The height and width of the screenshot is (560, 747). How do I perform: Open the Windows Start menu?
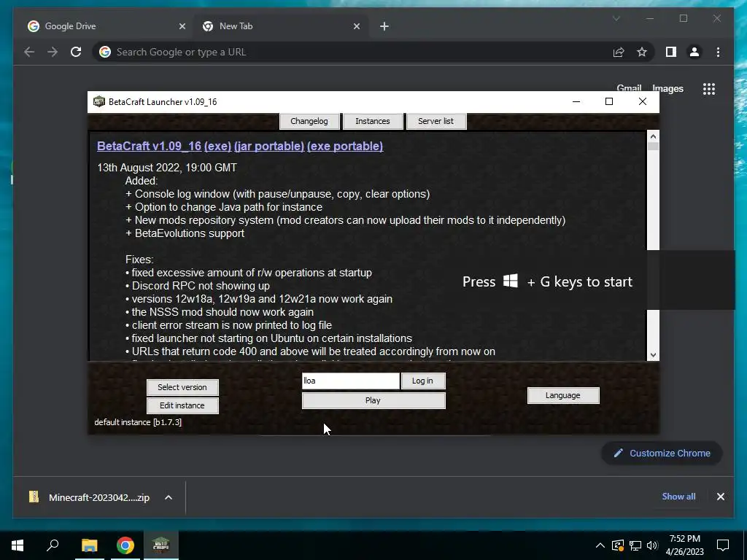(18, 545)
